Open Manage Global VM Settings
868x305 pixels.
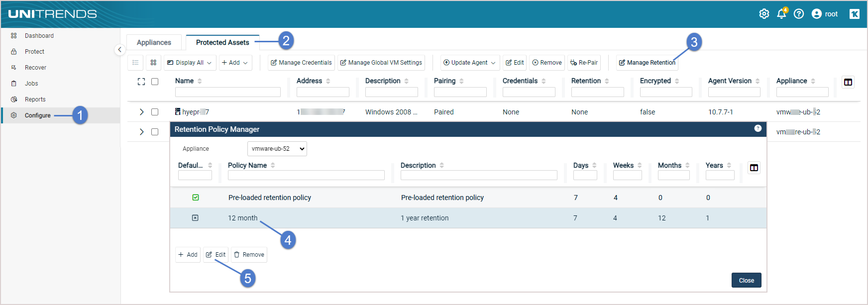[x=381, y=63]
